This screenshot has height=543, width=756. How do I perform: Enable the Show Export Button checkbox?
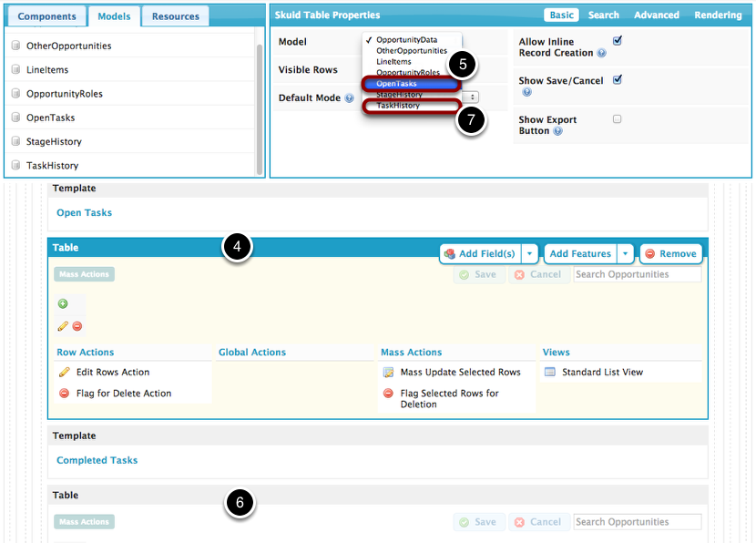[618, 119]
